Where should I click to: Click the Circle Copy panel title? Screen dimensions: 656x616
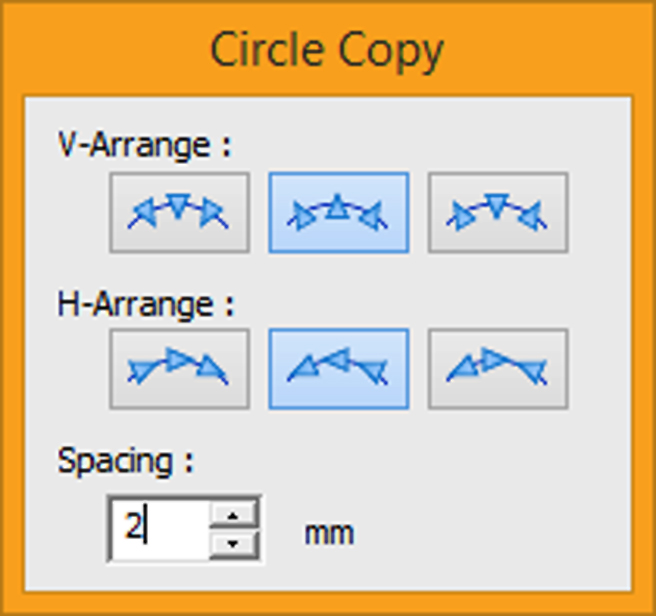pyautogui.click(x=327, y=50)
